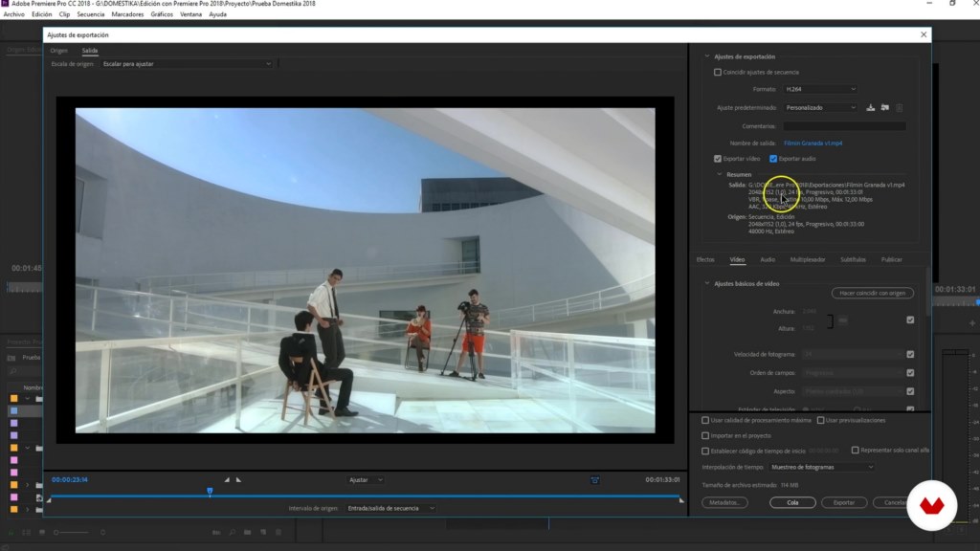Click the video settings panel scrollbar
Screen dimensions: 980x551
[x=928, y=294]
